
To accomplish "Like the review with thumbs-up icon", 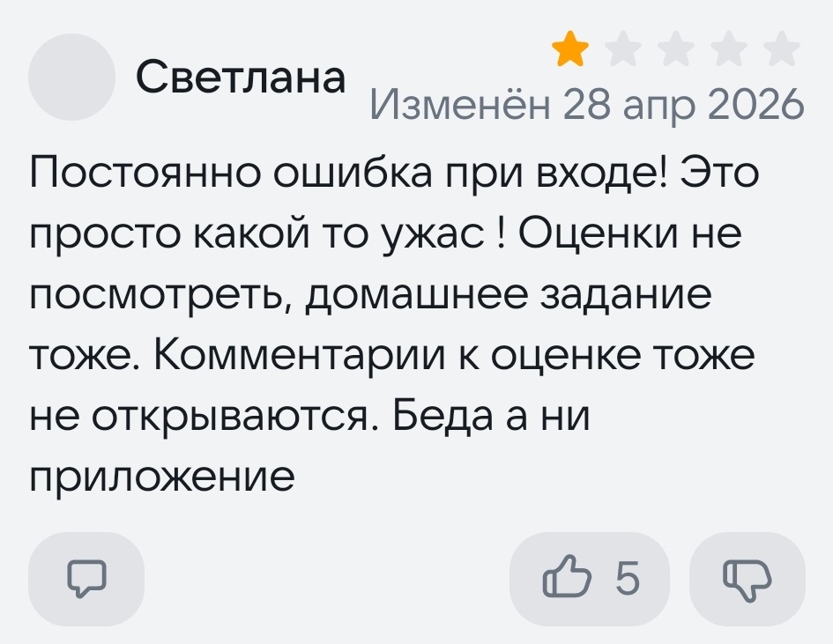I will click(589, 579).
